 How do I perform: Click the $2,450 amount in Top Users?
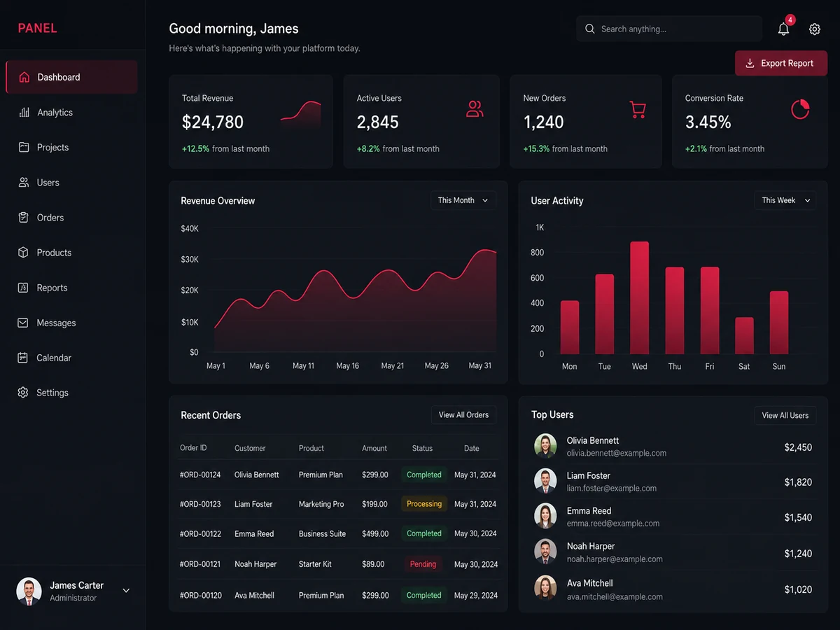pos(798,447)
